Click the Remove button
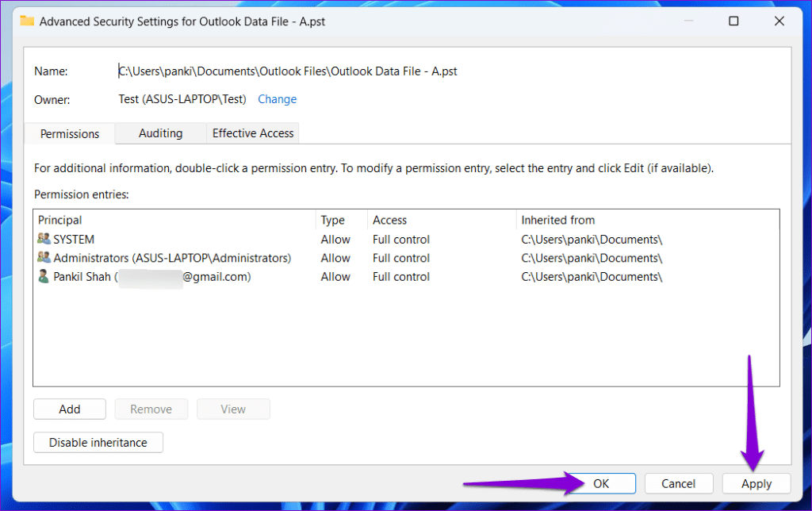The height and width of the screenshot is (511, 812). click(x=151, y=409)
